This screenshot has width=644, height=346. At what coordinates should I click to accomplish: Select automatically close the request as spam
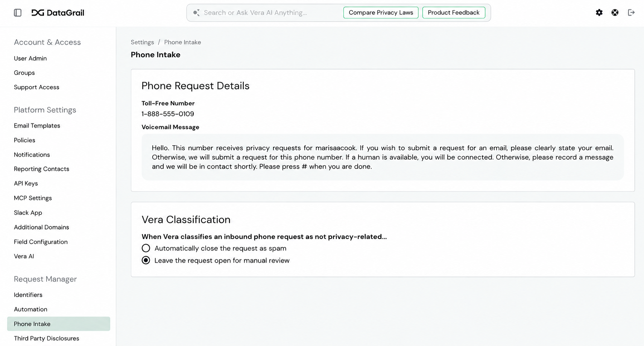tap(146, 248)
